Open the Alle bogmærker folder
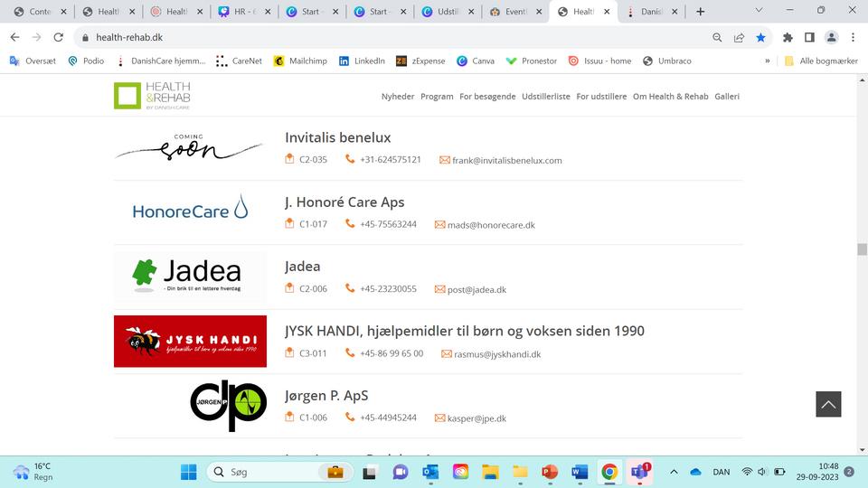Screen dimensions: 868x488 821,61
